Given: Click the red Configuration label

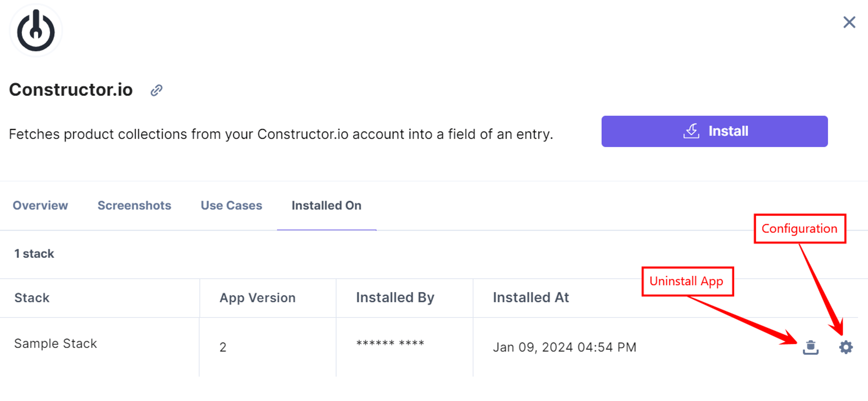Looking at the screenshot, I should 799,229.
